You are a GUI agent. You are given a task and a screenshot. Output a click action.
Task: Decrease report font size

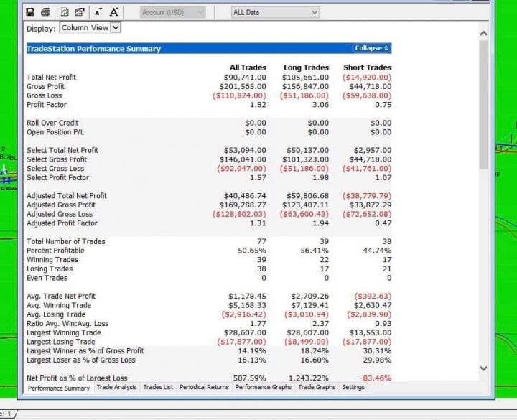[x=98, y=12]
